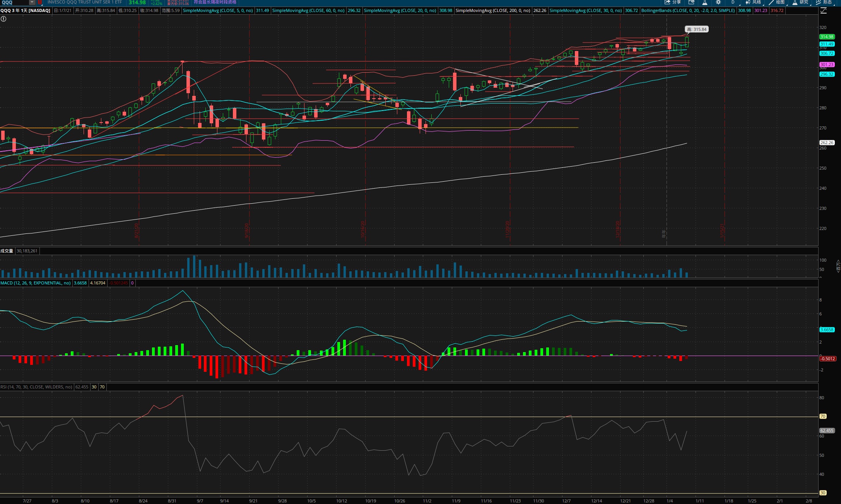
Task: Click the red symbol-link icon beside QQQ
Action: (40, 2)
